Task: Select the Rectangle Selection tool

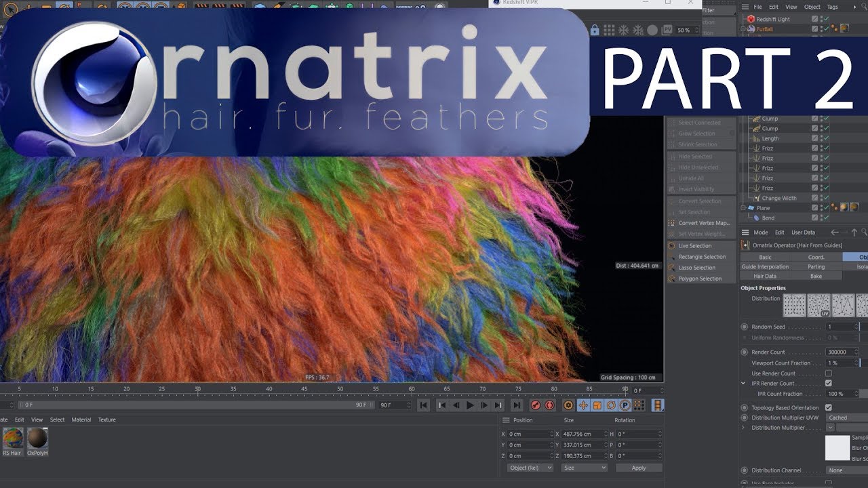Action: point(702,257)
